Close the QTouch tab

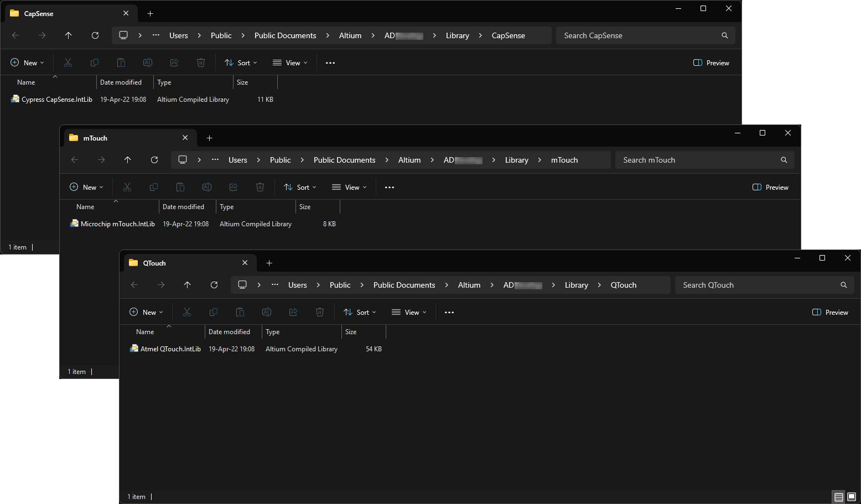click(x=245, y=263)
